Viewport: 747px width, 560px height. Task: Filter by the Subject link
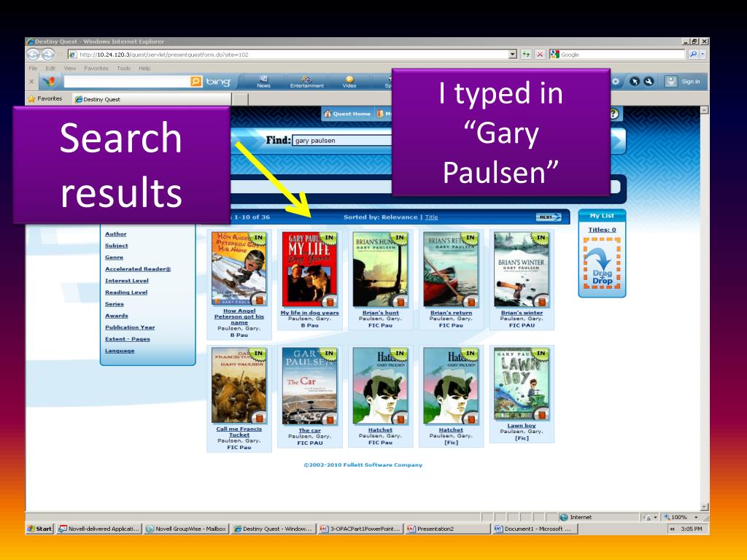click(x=116, y=246)
